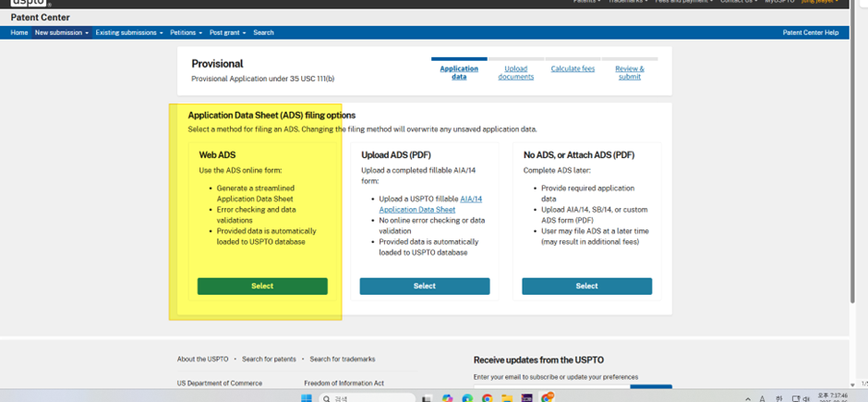Image resolution: width=868 pixels, height=402 pixels.
Task: Show hidden system tray icons chevron
Action: [749, 398]
